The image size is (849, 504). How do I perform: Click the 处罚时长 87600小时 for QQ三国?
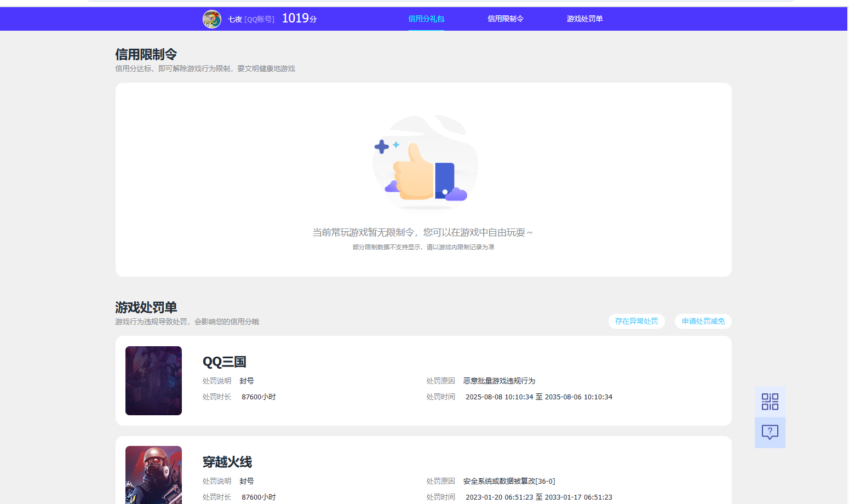coord(258,397)
